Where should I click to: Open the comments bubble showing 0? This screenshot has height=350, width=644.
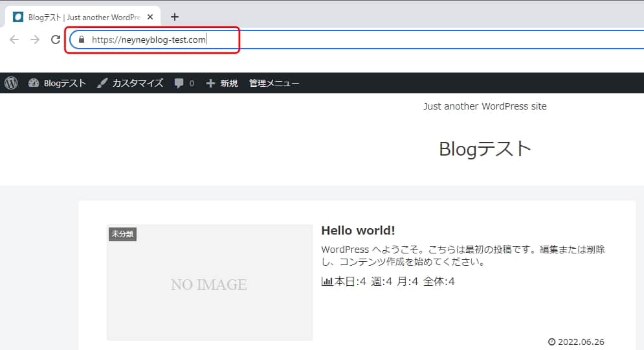pos(184,83)
